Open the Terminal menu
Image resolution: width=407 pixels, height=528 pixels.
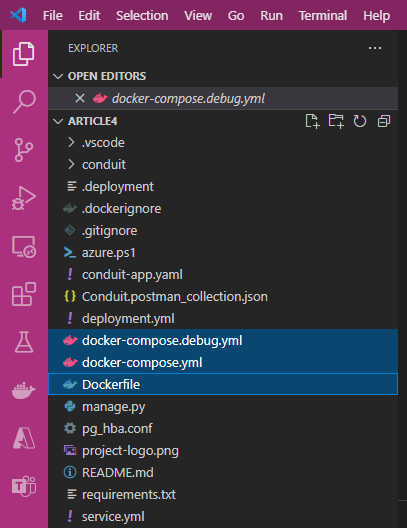tap(323, 15)
